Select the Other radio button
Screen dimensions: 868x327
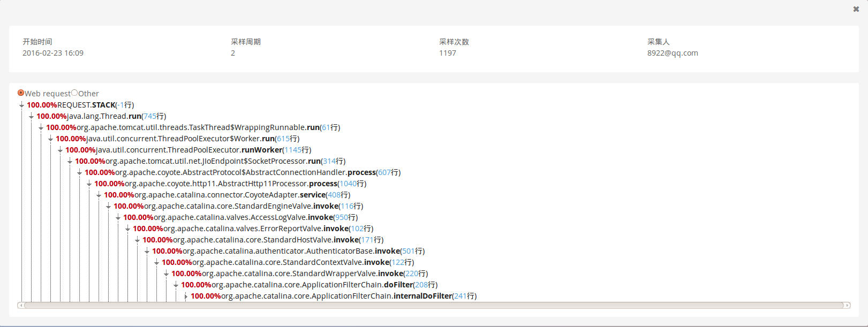pos(74,93)
